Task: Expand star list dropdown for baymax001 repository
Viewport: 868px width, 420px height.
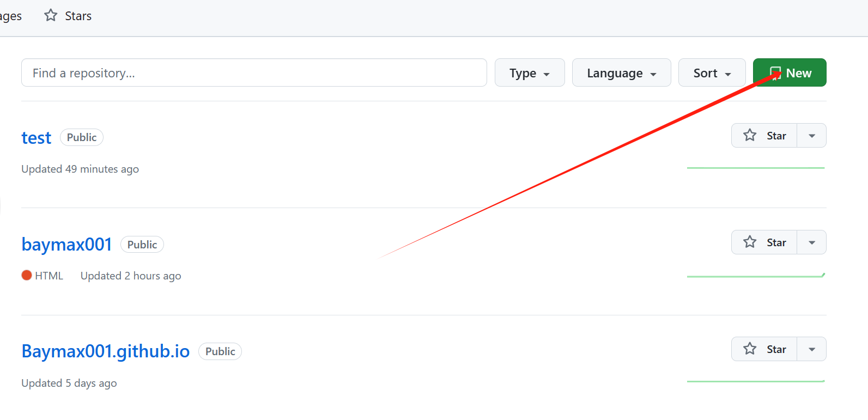Action: click(812, 242)
